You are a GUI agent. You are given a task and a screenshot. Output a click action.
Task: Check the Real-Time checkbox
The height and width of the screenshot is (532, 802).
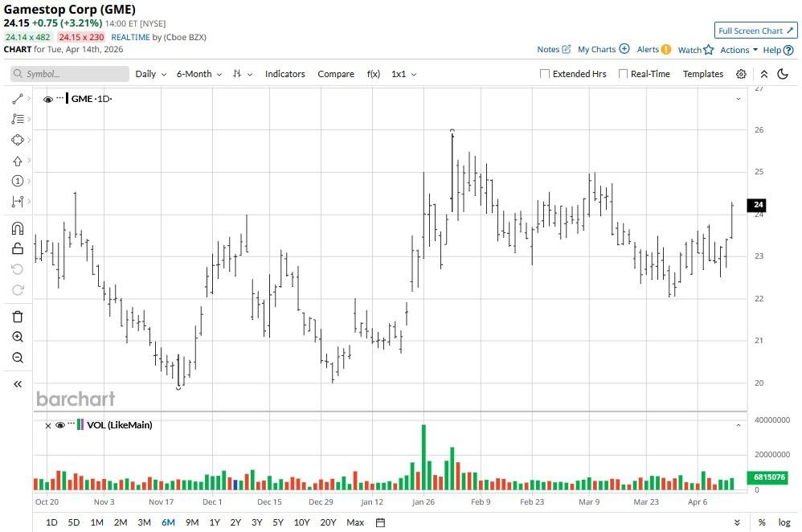point(623,74)
